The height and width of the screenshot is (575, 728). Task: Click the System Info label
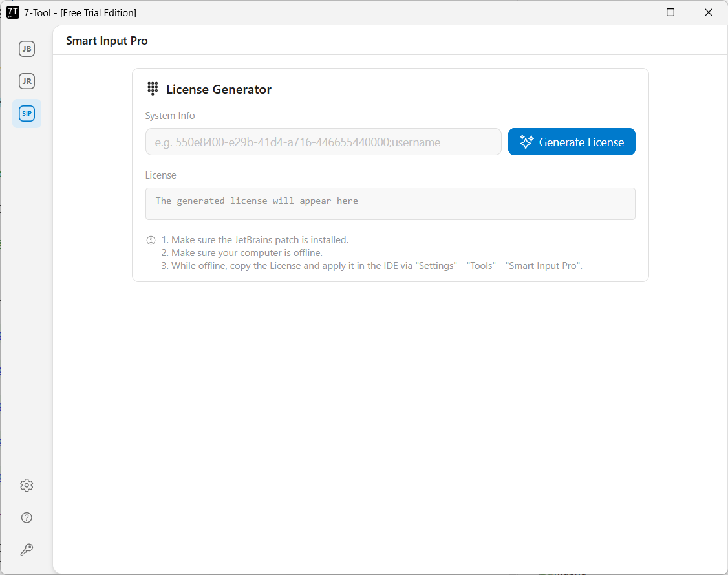170,116
